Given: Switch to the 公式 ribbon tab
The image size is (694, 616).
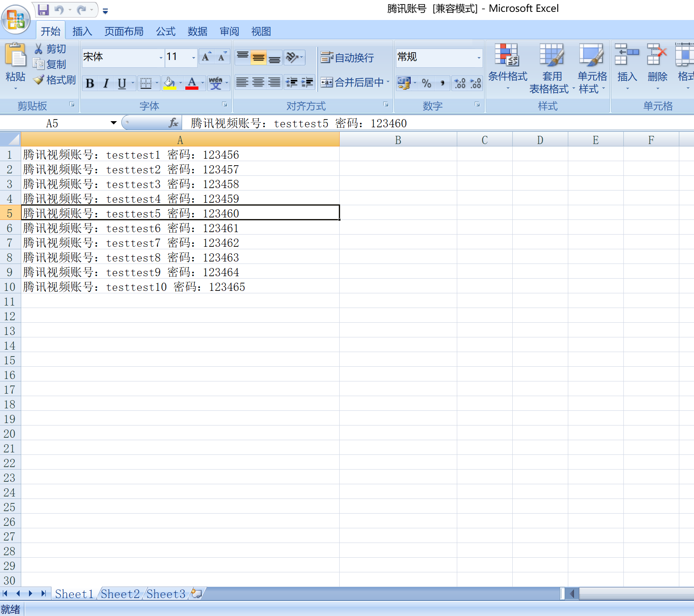Looking at the screenshot, I should click(165, 31).
